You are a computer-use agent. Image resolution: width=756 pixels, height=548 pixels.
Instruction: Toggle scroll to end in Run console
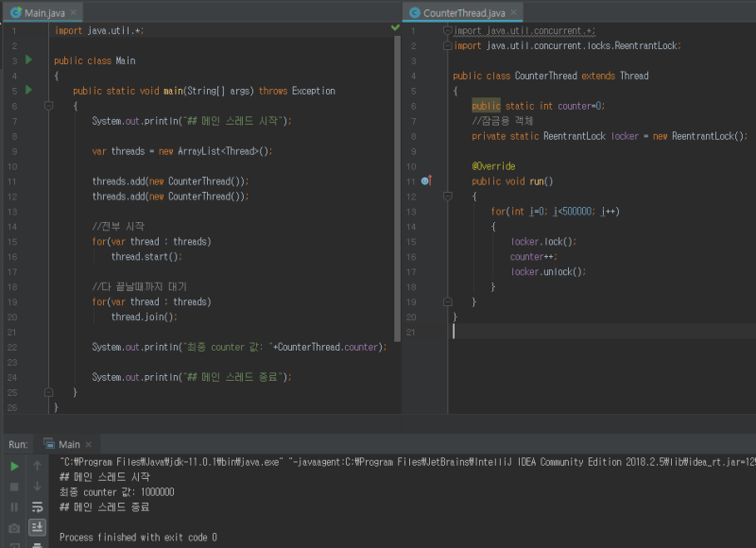[38, 527]
